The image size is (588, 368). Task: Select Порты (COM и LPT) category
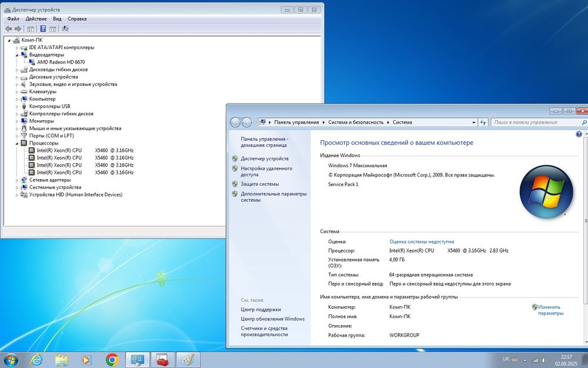tap(51, 135)
